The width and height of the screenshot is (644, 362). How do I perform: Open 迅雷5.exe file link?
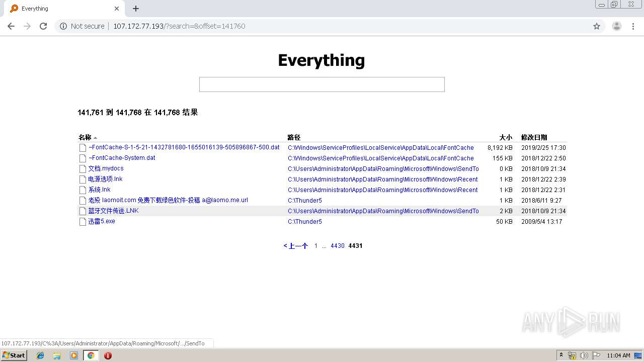point(102,221)
